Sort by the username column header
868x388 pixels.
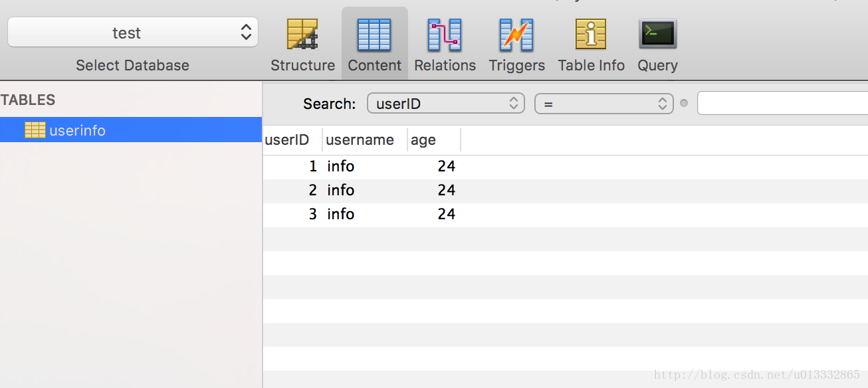[360, 140]
